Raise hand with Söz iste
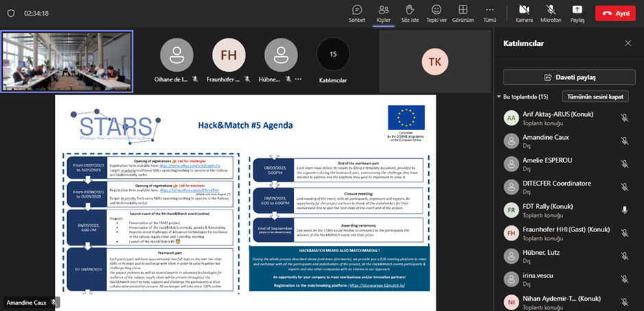Image resolution: width=644 pixels, height=311 pixels. [x=410, y=14]
